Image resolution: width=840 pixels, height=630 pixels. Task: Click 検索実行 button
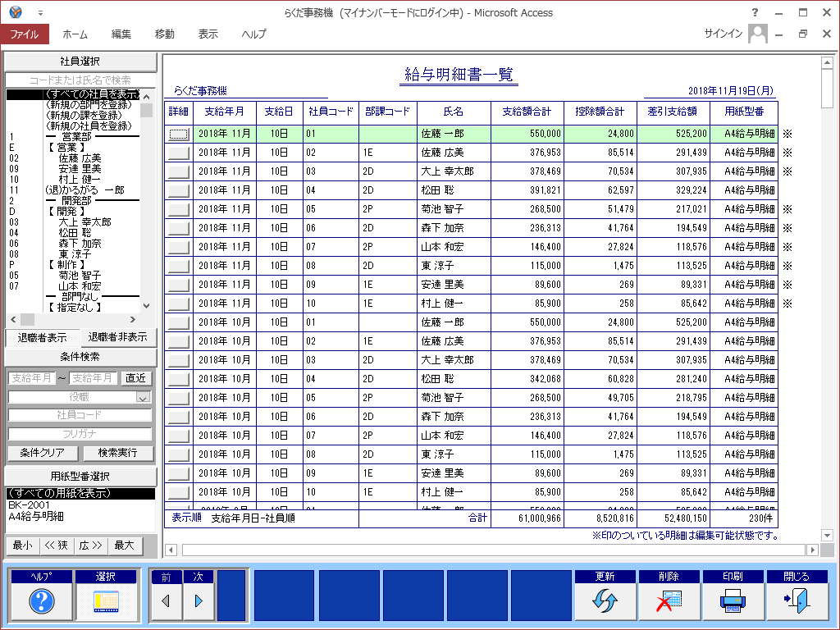click(x=118, y=453)
